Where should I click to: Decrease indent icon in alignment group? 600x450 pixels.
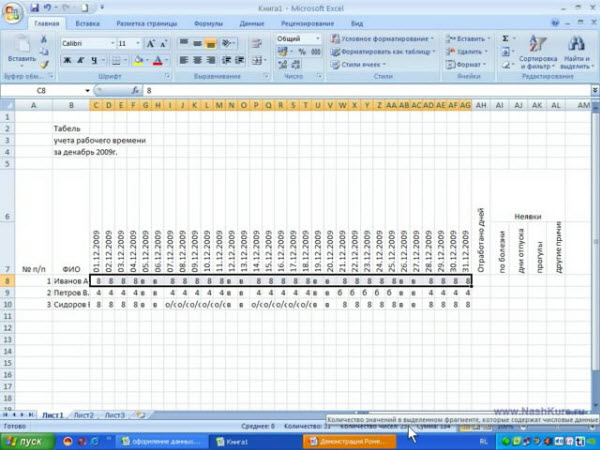(x=227, y=60)
